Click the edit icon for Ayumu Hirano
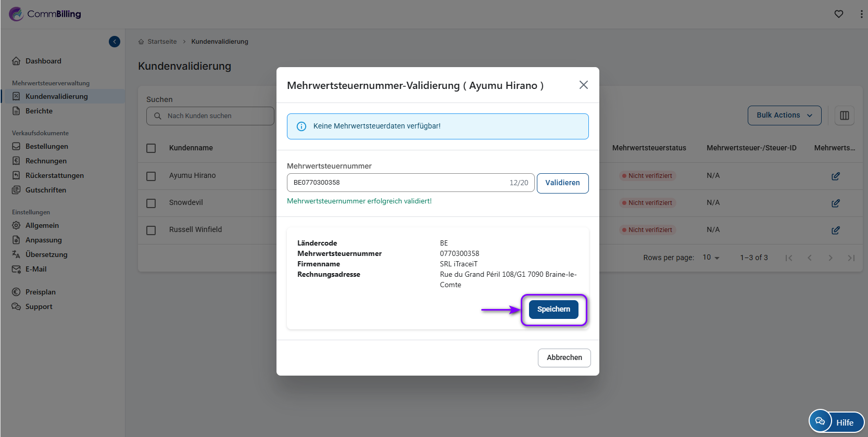 click(835, 176)
